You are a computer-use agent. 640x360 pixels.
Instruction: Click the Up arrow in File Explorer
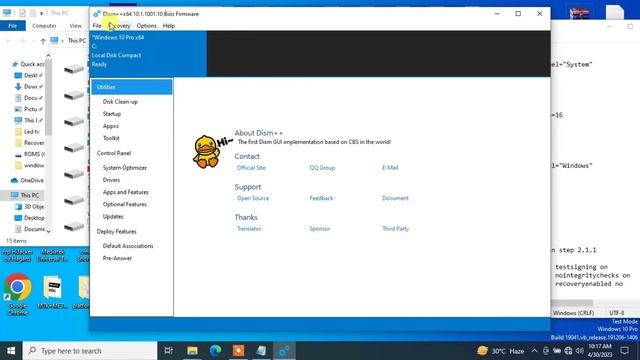coord(43,41)
